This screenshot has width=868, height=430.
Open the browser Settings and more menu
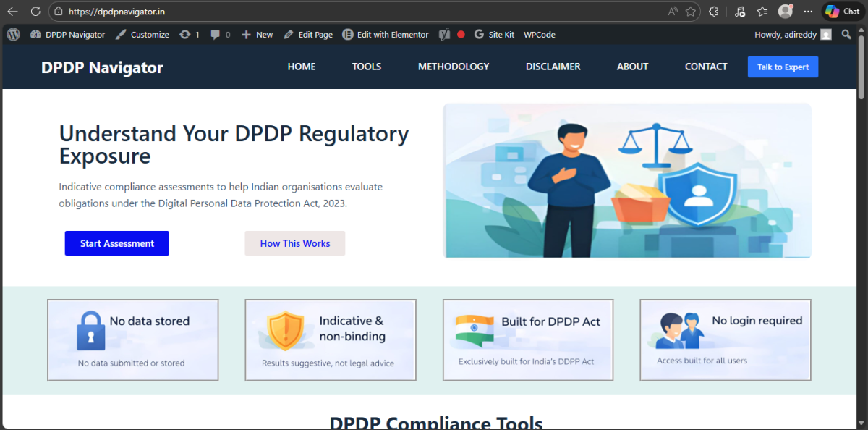pyautogui.click(x=809, y=12)
